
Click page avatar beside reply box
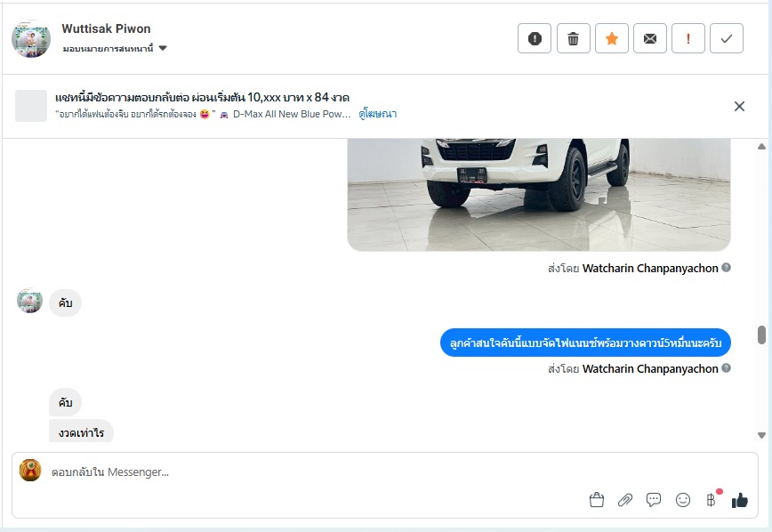tap(30, 470)
